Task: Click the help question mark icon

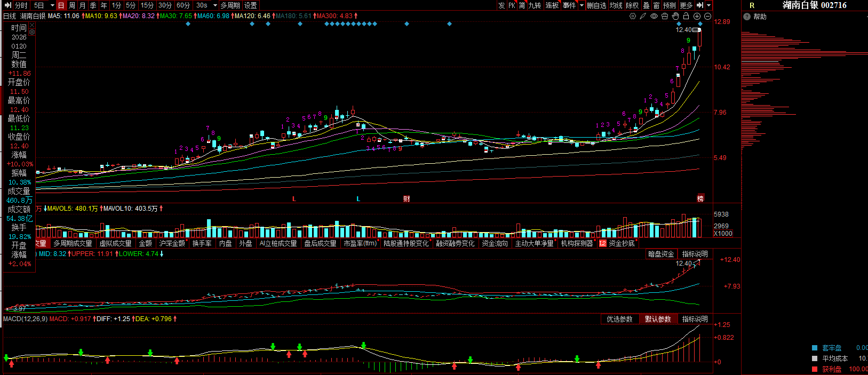Action: tap(747, 17)
